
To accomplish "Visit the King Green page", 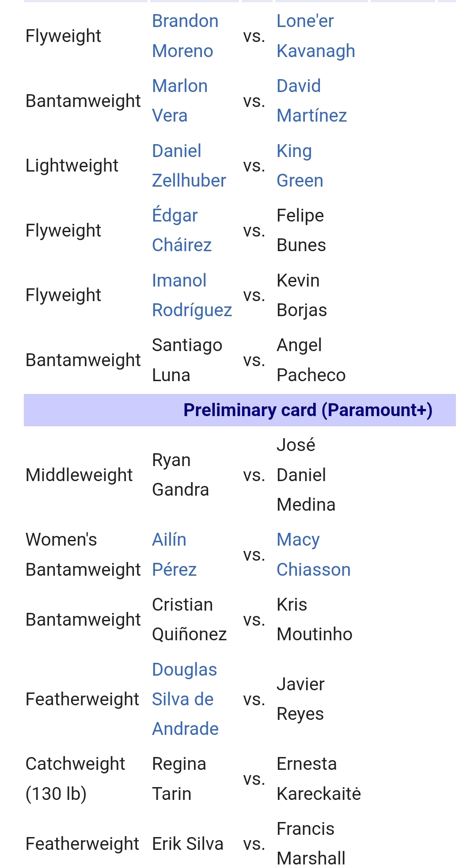I will coord(299,165).
